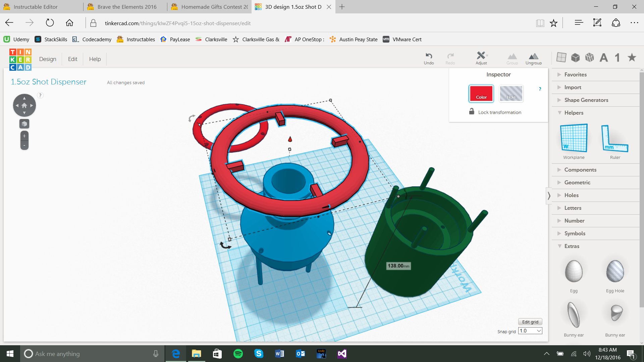The image size is (644, 362).
Task: Click the 138.00mm dimension label
Action: [x=398, y=266]
